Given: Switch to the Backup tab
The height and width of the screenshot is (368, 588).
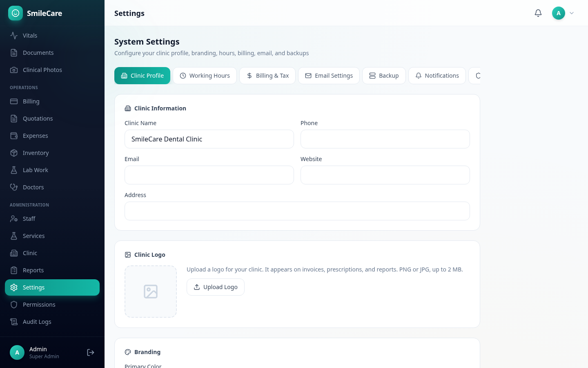Looking at the screenshot, I should click(x=384, y=76).
